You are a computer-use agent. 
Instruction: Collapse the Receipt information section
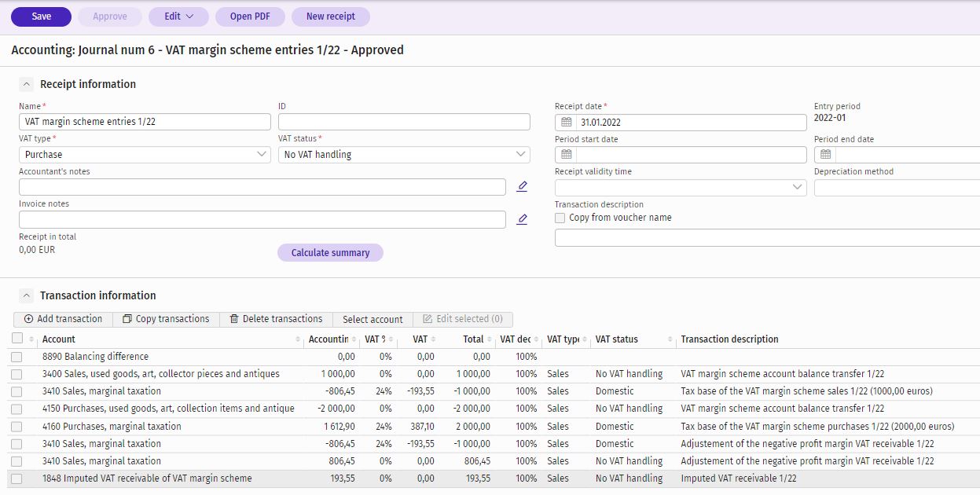coord(27,84)
